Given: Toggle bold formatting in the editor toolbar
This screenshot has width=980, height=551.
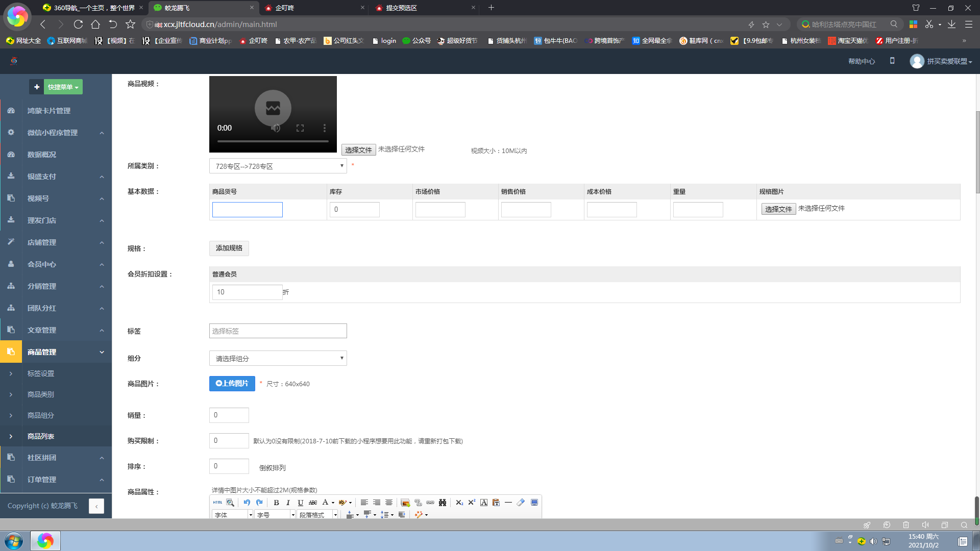Looking at the screenshot, I should (276, 503).
